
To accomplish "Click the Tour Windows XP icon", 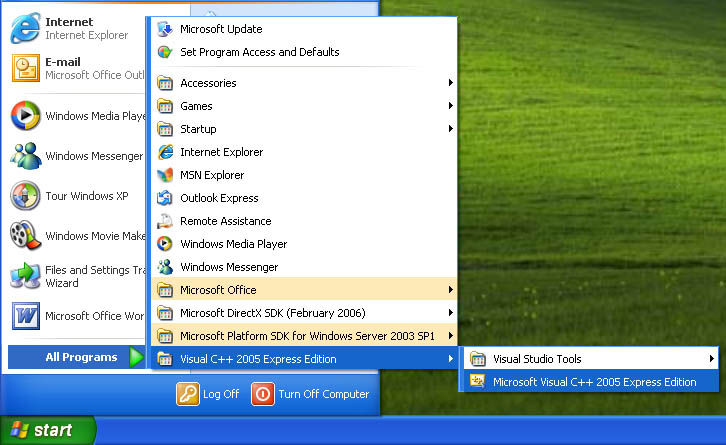I will tap(25, 195).
